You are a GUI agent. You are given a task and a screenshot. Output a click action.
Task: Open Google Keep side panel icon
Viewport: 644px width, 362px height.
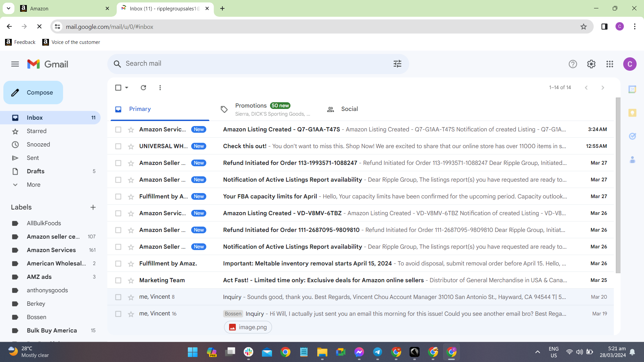point(632,113)
